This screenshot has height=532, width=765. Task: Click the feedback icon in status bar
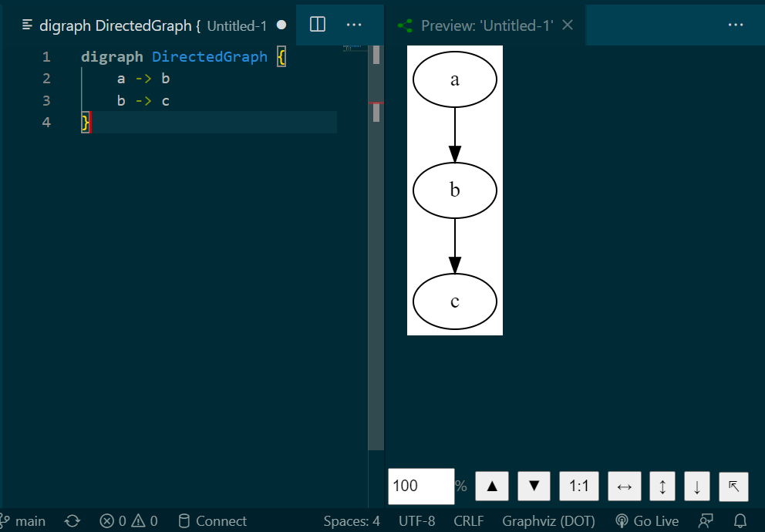[x=706, y=521]
